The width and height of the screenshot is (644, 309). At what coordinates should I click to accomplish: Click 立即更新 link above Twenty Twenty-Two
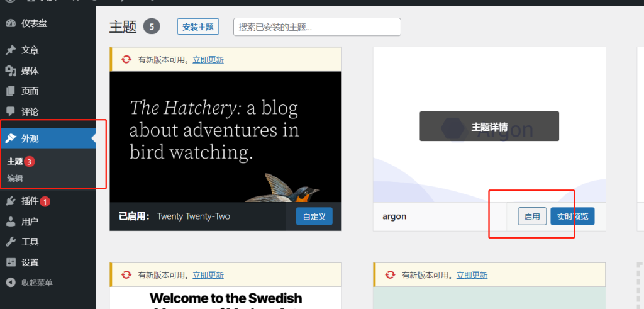click(x=208, y=60)
